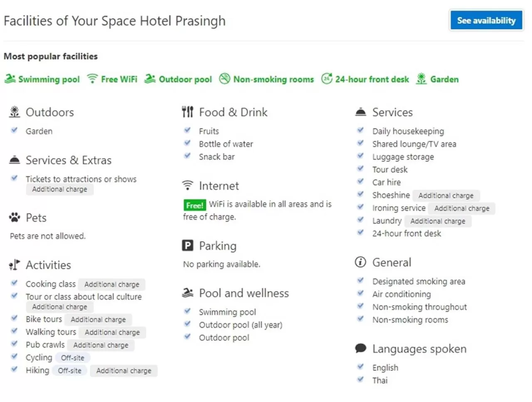Click the speech bubble icon for Languages spoken
Image resolution: width=532 pixels, height=402 pixels.
coord(360,348)
